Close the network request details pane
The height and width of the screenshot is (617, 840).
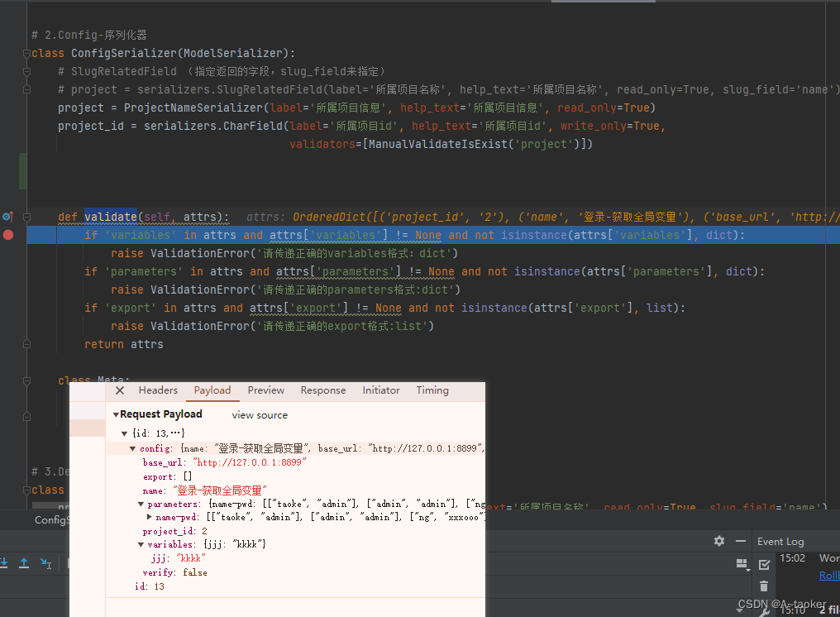120,390
